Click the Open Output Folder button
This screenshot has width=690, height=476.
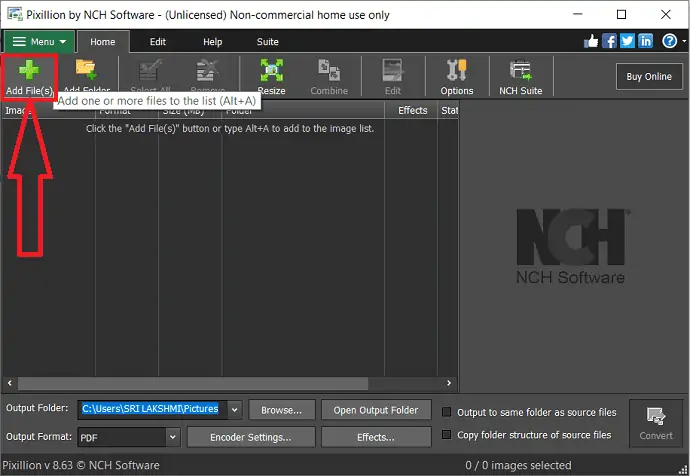[376, 410]
